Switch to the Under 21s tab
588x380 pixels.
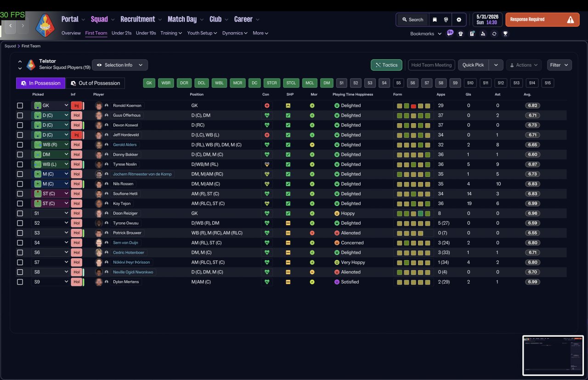(121, 33)
